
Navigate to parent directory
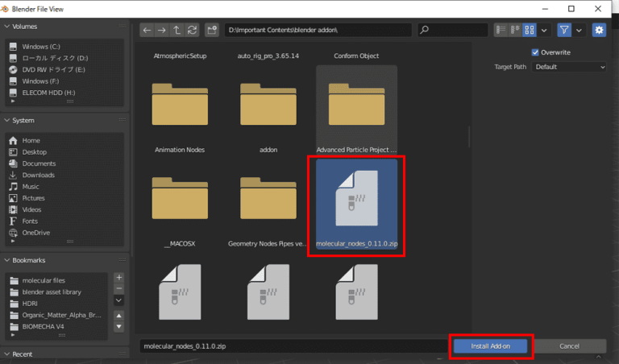[x=176, y=30]
